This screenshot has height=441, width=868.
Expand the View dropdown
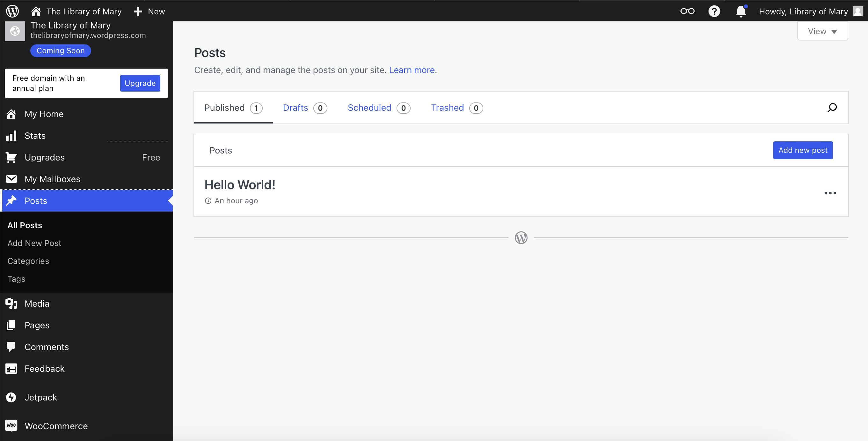click(x=822, y=31)
